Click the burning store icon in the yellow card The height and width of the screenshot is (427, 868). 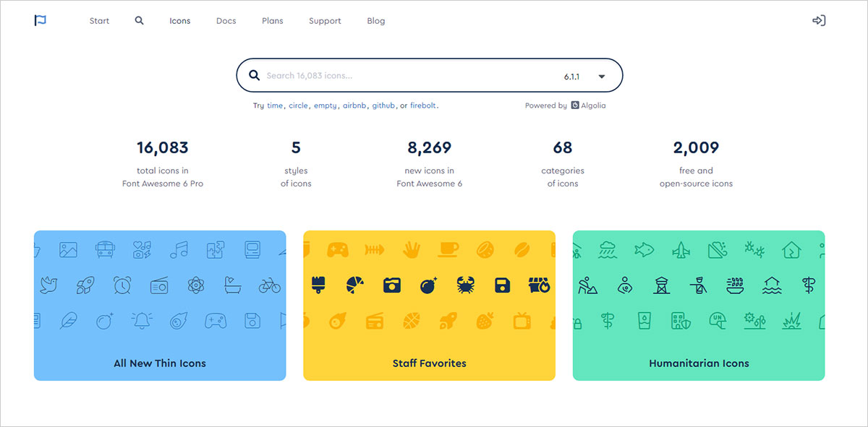(540, 285)
